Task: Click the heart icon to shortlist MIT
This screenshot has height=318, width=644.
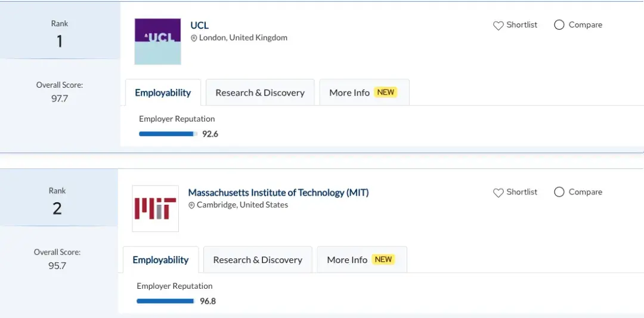Action: 499,193
